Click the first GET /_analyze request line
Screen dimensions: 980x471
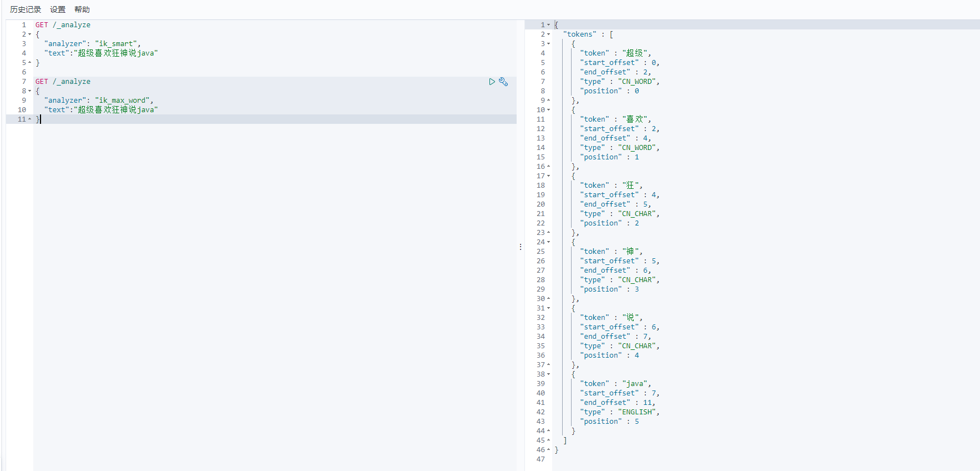click(x=63, y=25)
